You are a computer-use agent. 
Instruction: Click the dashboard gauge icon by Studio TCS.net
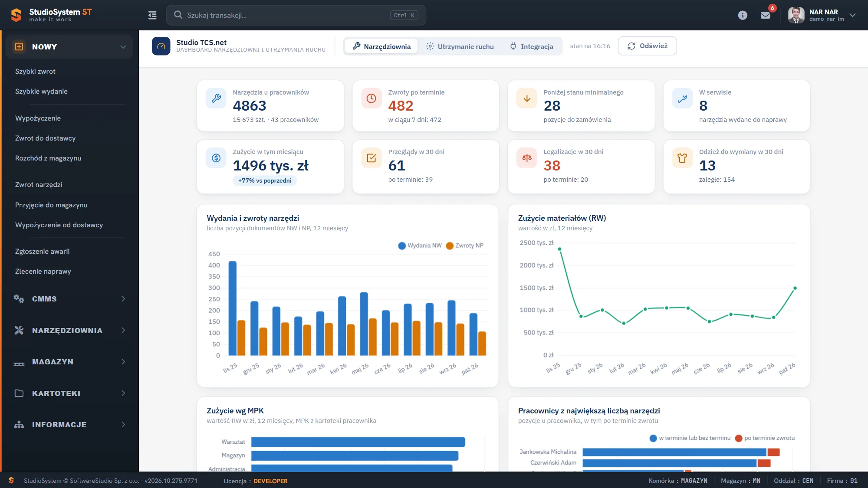(161, 46)
